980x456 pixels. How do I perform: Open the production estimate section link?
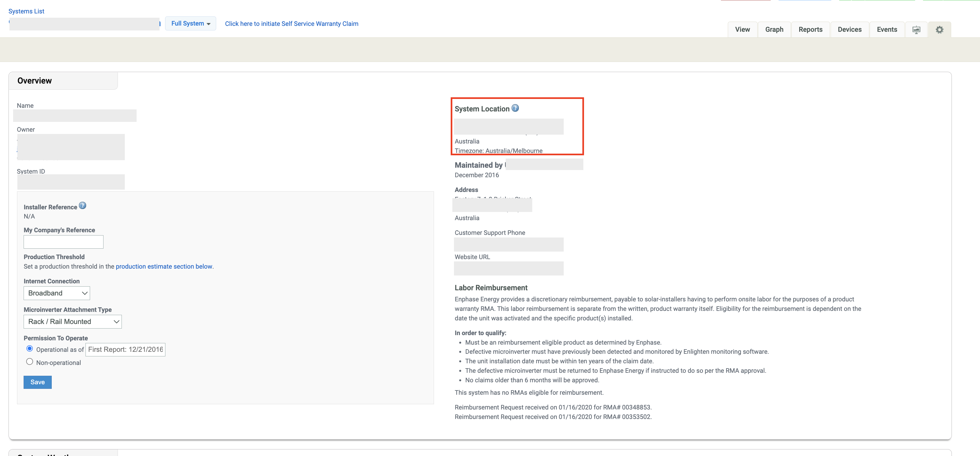click(164, 266)
